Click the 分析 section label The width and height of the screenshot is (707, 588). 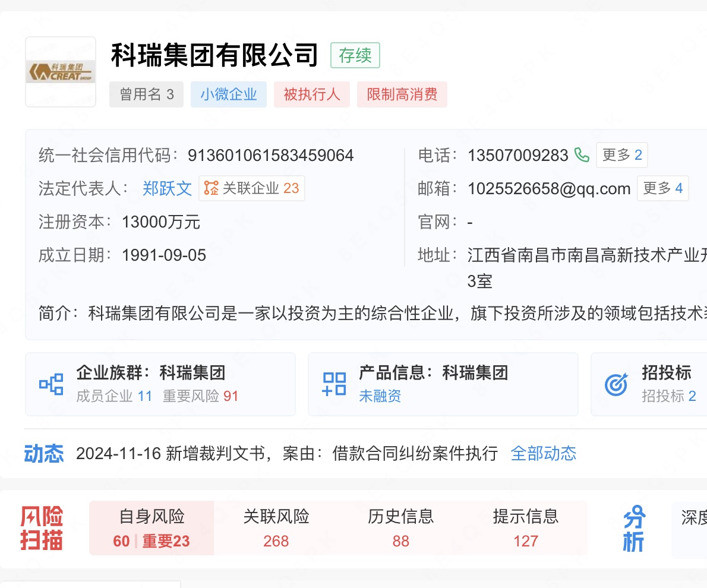pyautogui.click(x=634, y=529)
